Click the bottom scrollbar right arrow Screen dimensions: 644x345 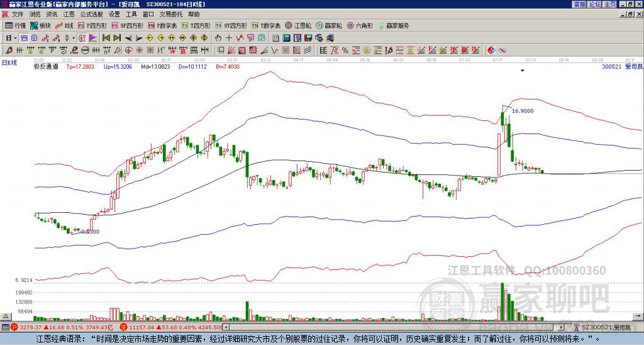coord(562,327)
